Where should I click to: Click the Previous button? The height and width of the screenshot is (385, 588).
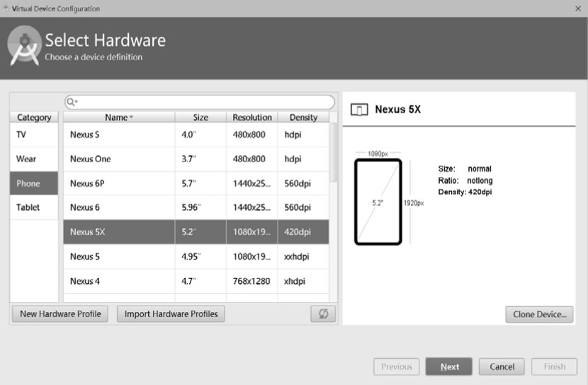pyautogui.click(x=397, y=367)
